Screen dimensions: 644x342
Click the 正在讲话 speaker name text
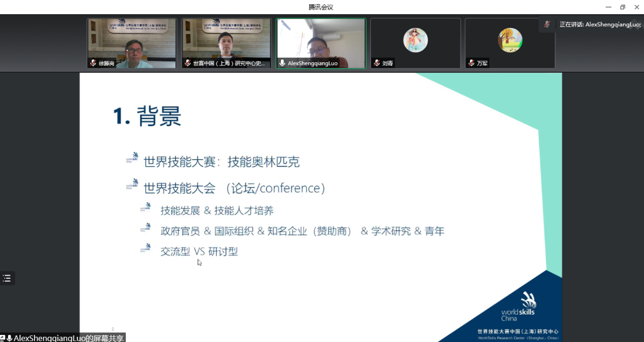(599, 24)
